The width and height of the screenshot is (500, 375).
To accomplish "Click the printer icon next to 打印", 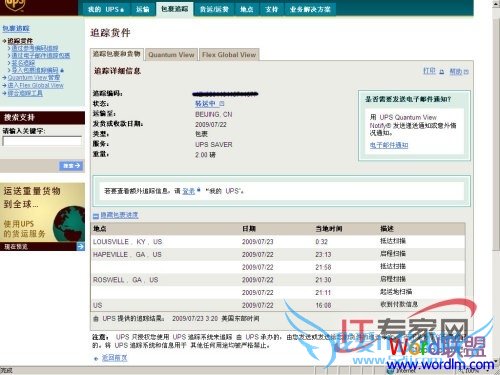I will 442,72.
